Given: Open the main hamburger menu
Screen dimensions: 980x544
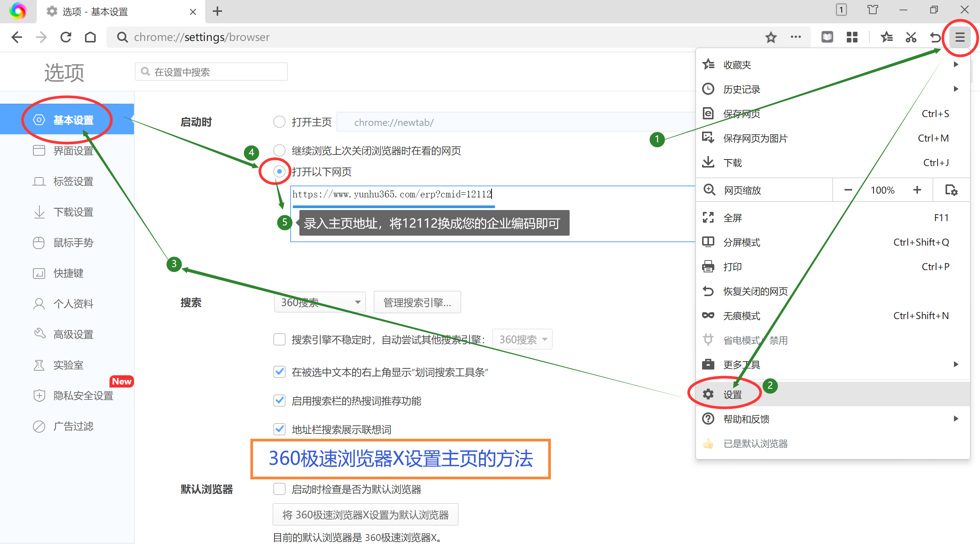Looking at the screenshot, I should [960, 37].
